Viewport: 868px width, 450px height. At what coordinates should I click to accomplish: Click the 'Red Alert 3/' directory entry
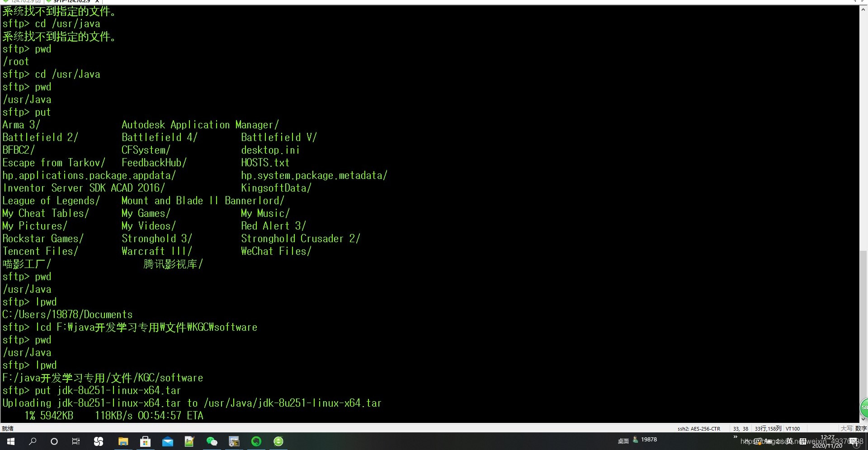[x=274, y=226]
